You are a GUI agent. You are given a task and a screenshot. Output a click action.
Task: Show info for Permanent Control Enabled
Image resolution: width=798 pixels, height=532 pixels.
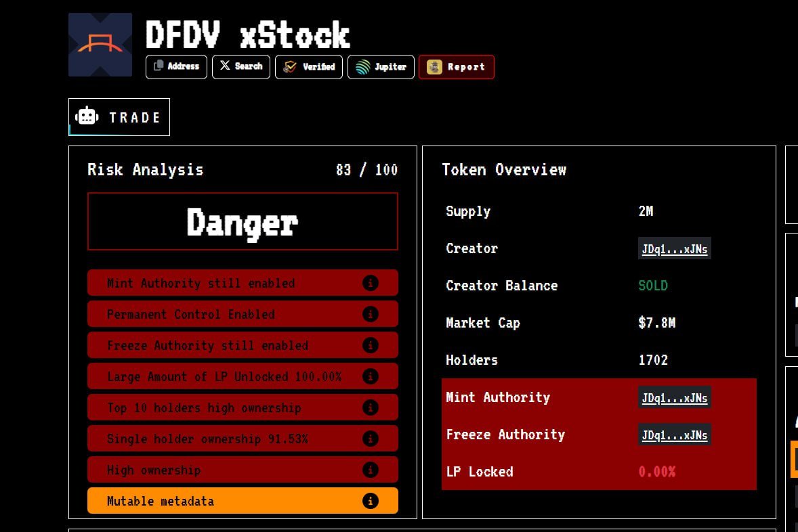point(370,314)
